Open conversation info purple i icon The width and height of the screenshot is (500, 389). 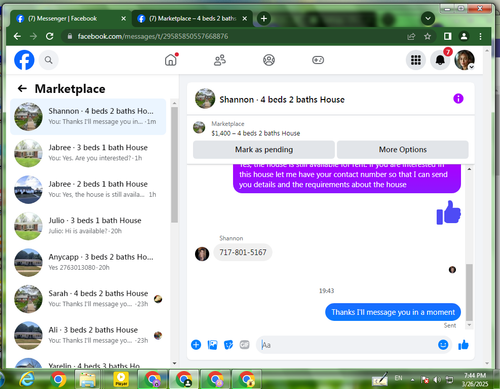click(x=458, y=99)
